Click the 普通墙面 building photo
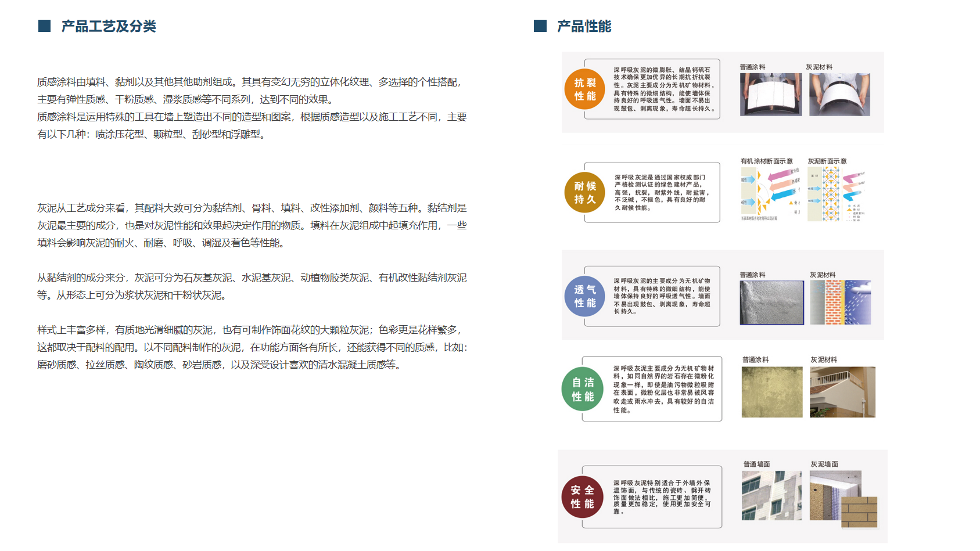This screenshot has width=980, height=551. click(771, 495)
